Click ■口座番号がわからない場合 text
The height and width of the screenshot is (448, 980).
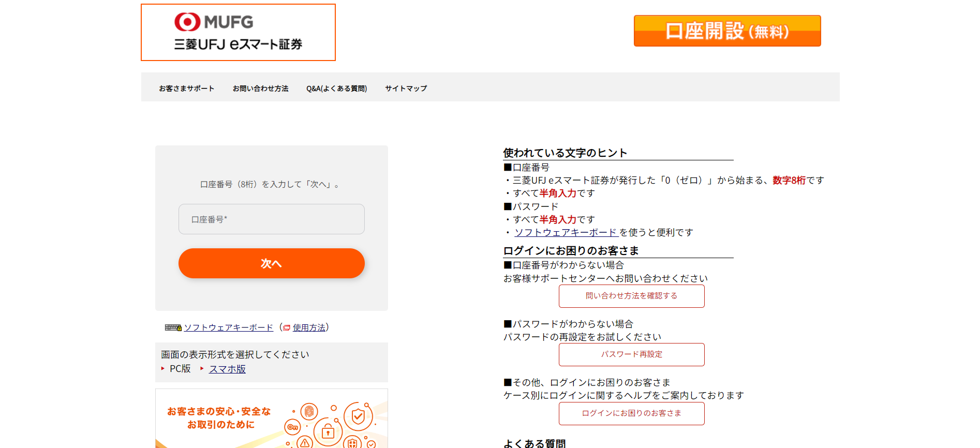[564, 265]
